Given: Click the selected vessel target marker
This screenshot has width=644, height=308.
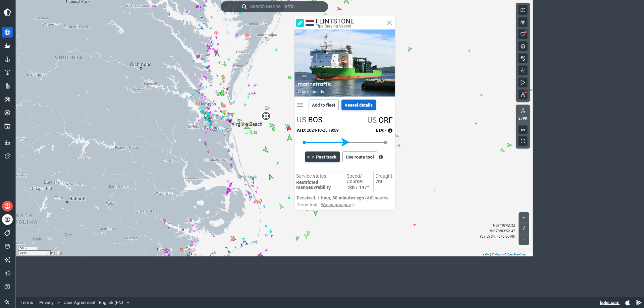Looking at the screenshot, I should pos(266,116).
